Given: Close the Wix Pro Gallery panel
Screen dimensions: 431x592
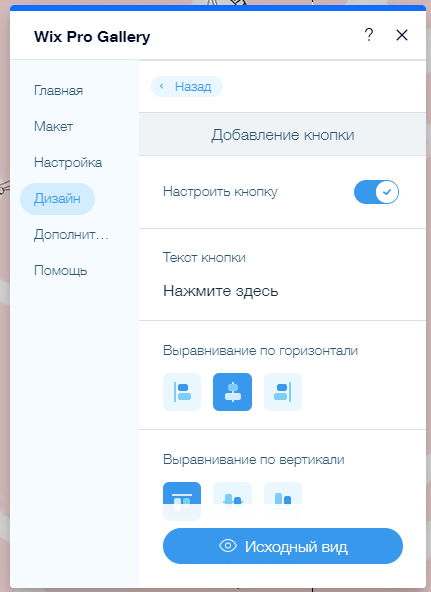Looking at the screenshot, I should pyautogui.click(x=402, y=35).
